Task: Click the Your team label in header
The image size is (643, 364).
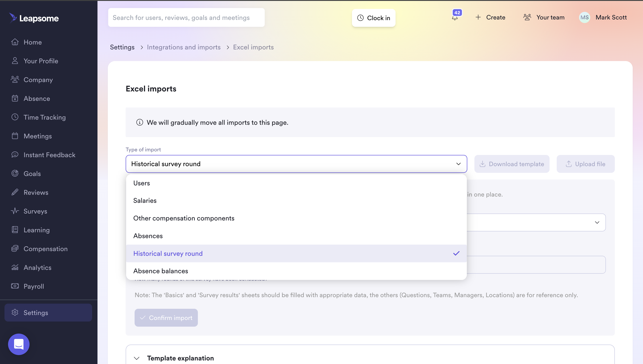Action: click(550, 17)
